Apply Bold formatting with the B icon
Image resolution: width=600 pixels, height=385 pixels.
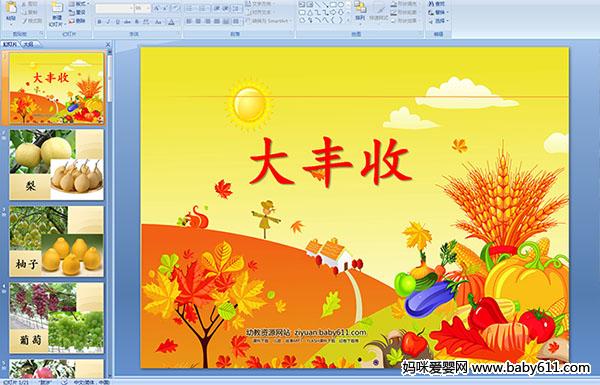pos(99,22)
